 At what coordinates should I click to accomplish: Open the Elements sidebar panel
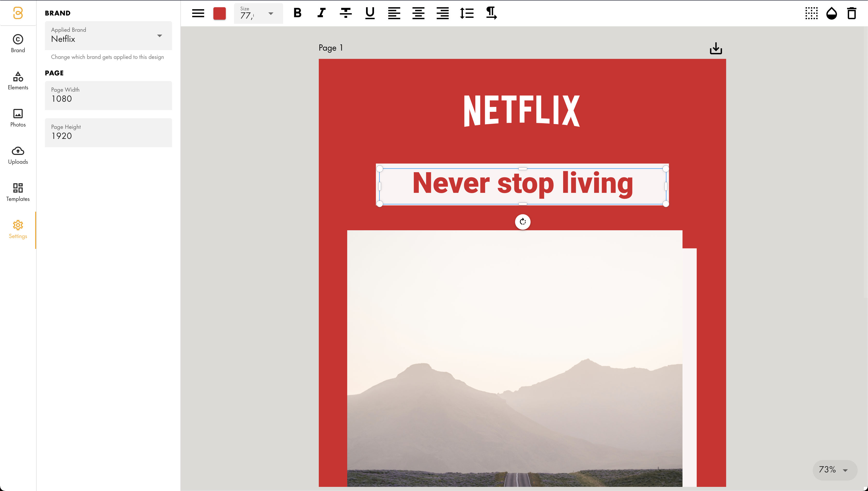coord(18,81)
